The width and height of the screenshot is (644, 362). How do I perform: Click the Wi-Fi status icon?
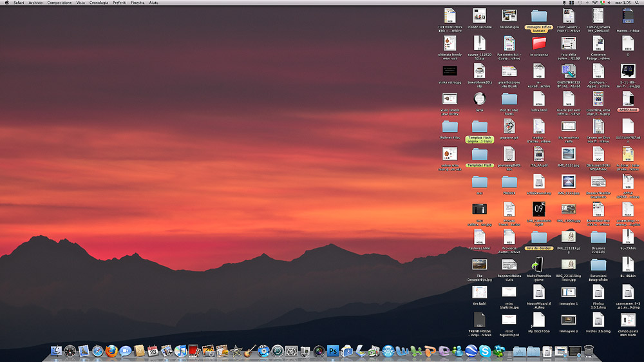[594, 3]
